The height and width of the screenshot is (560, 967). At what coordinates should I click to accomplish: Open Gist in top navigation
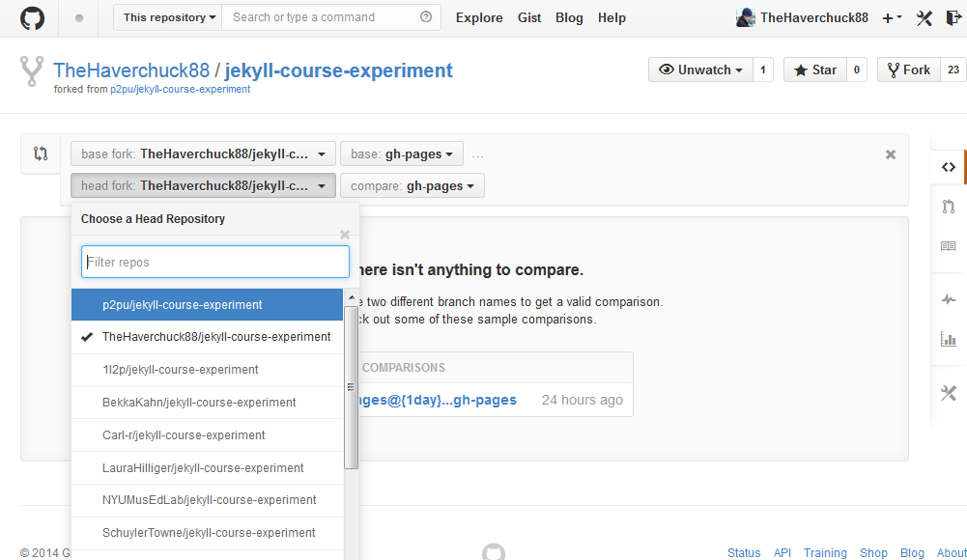pos(529,18)
